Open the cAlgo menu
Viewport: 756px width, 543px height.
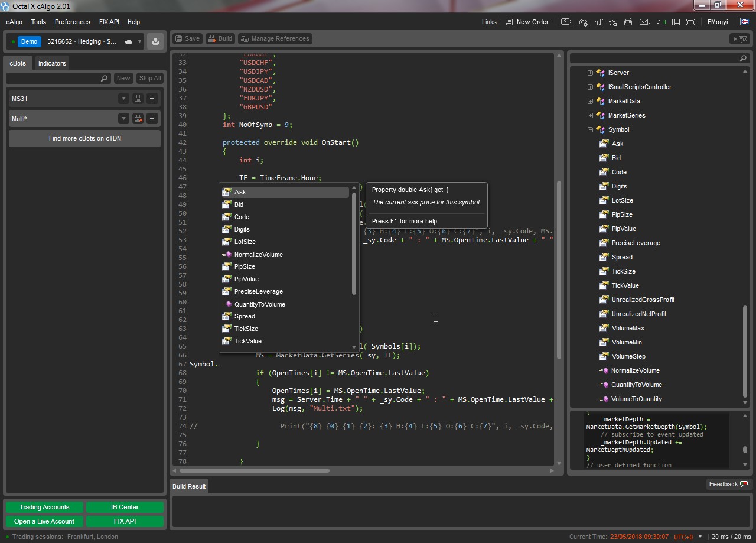tap(14, 22)
